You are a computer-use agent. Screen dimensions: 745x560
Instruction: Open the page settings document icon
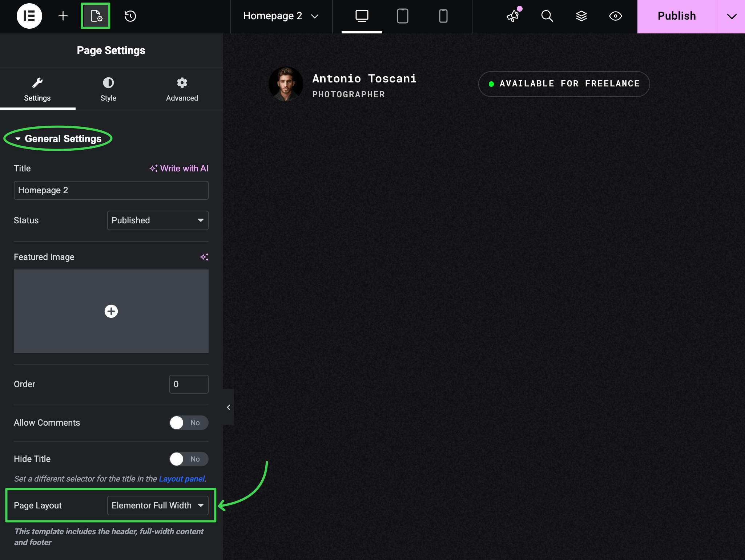point(96,16)
